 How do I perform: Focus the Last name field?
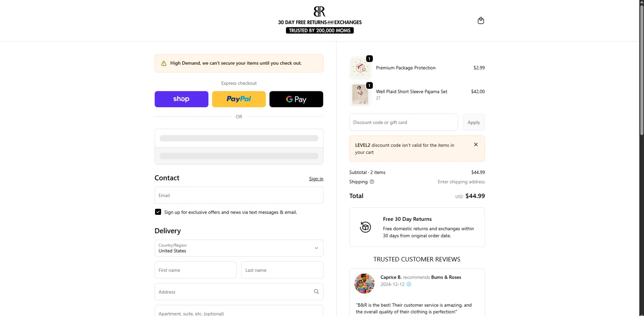pyautogui.click(x=282, y=270)
